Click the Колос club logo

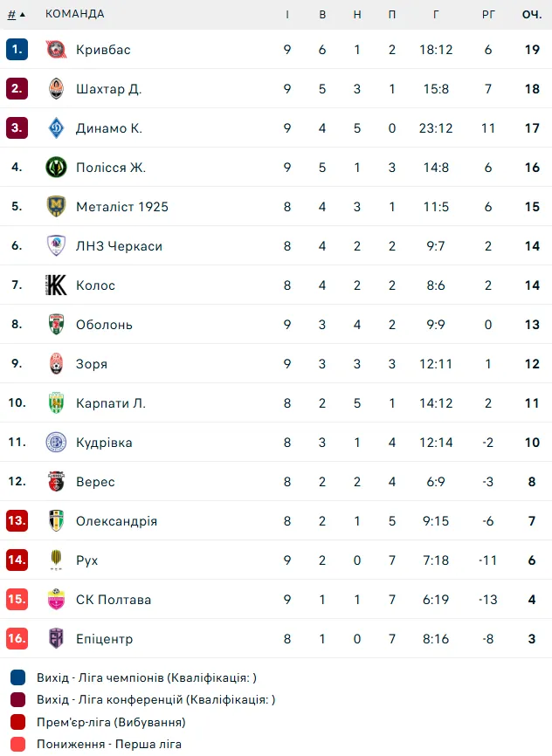pyautogui.click(x=56, y=285)
